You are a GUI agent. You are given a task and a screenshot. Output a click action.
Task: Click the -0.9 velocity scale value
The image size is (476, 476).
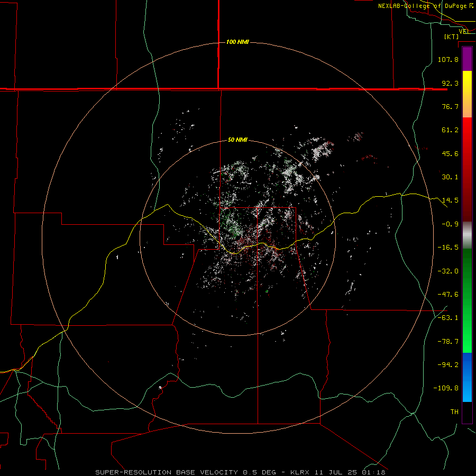(x=450, y=224)
